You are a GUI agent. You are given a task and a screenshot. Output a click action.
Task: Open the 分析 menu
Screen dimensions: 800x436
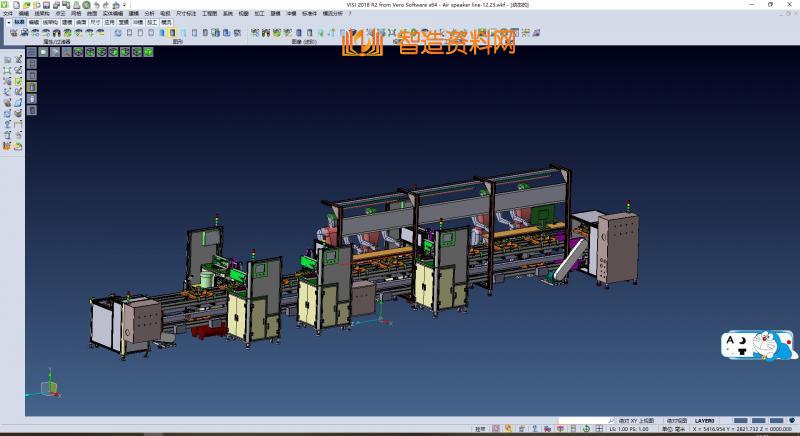coord(149,13)
